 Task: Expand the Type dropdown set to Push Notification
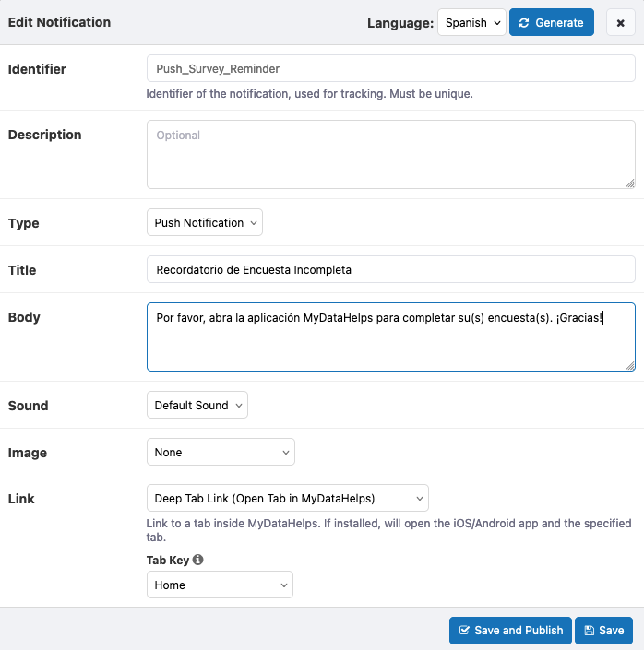(x=205, y=222)
